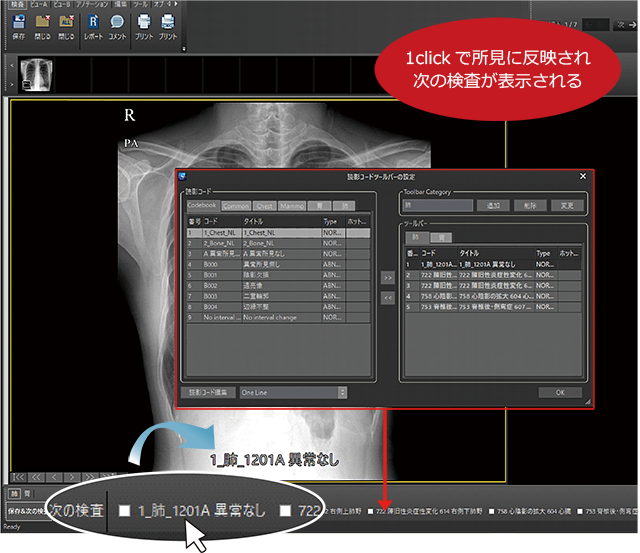Viewport: 640px width, 553px height.
Task: Open the レポート (Report) icon
Action: [x=94, y=22]
